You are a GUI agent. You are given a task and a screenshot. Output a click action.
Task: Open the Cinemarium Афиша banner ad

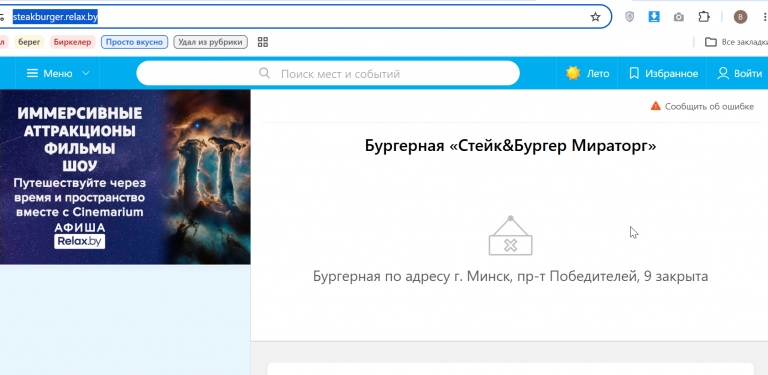[125, 177]
